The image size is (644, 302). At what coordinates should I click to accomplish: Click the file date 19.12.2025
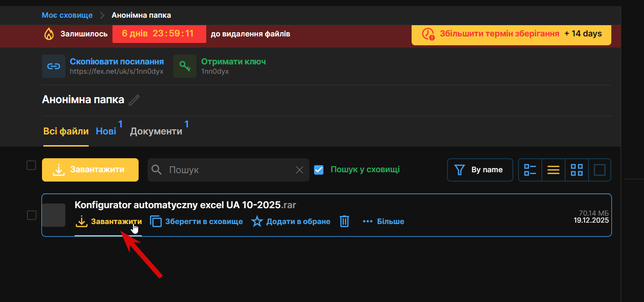591,220
